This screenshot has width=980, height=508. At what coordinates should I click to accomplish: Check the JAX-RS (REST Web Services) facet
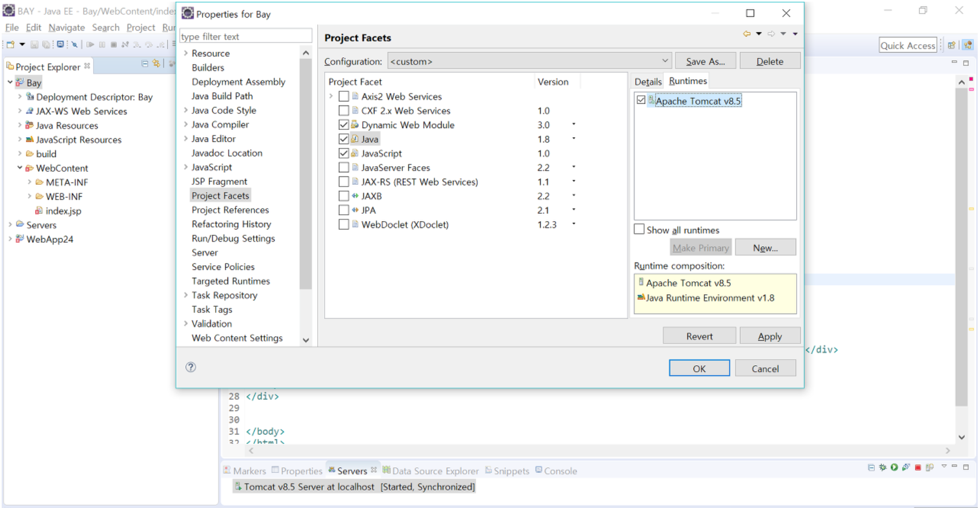pos(344,181)
